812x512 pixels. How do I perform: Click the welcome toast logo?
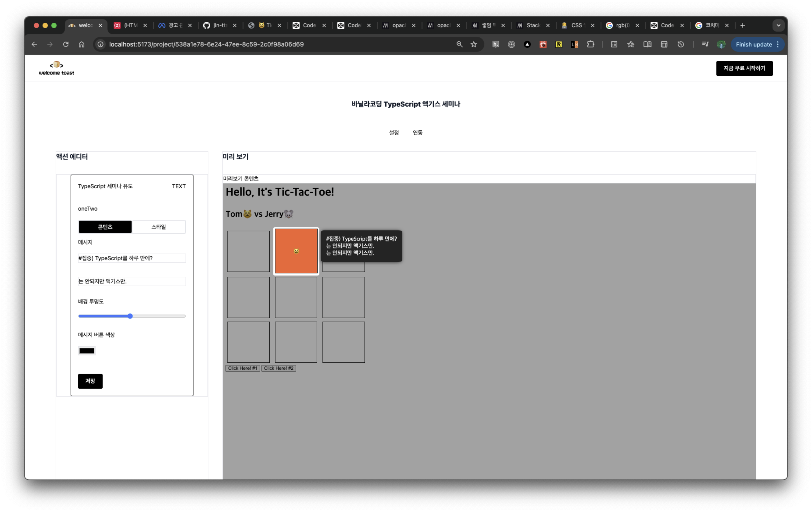pyautogui.click(x=56, y=68)
